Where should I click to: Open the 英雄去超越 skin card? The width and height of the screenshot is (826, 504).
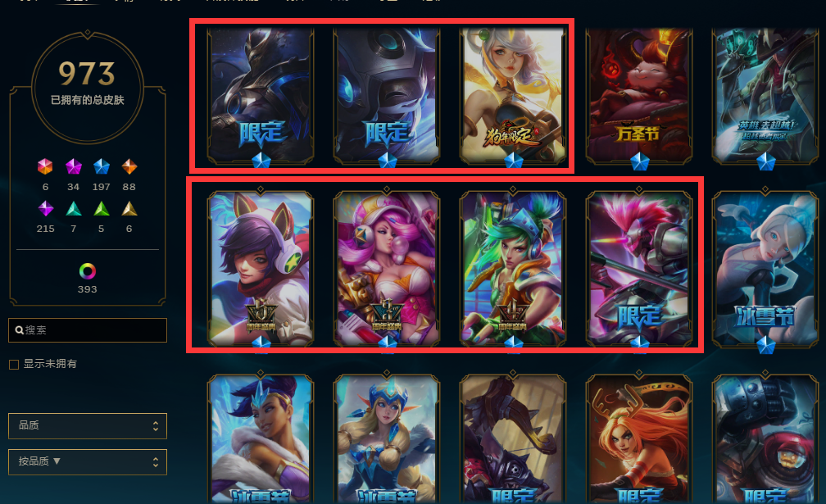point(765,97)
